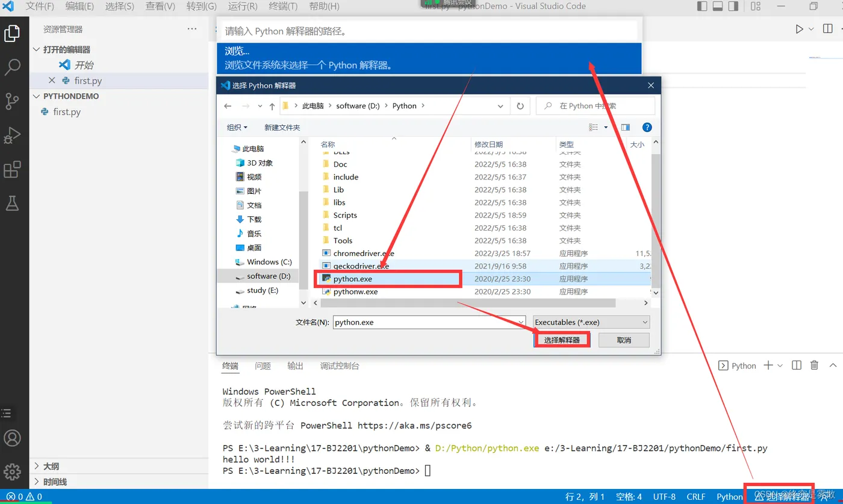
Task: Open the 终端(T) menu
Action: pos(283,7)
